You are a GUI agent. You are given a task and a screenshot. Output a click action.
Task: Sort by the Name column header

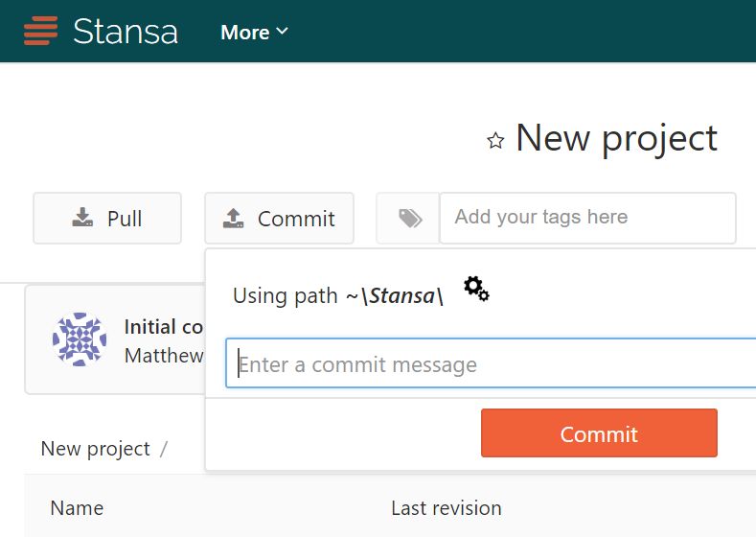[x=78, y=508]
